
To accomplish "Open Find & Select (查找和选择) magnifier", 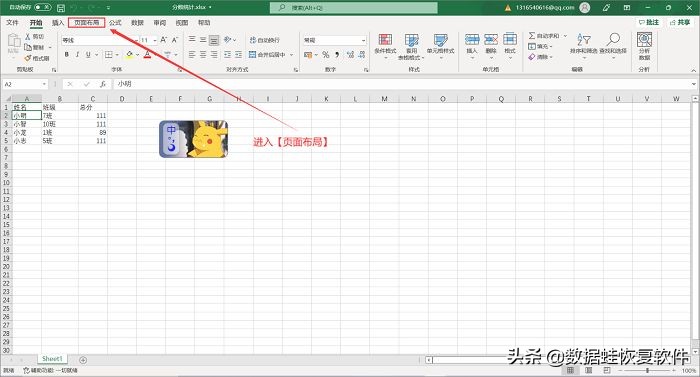I will tap(613, 45).
